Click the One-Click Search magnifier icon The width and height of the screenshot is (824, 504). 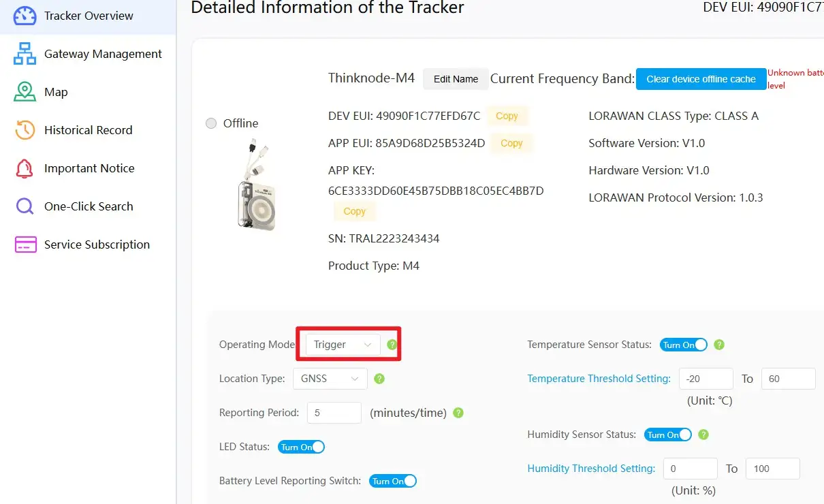point(25,206)
